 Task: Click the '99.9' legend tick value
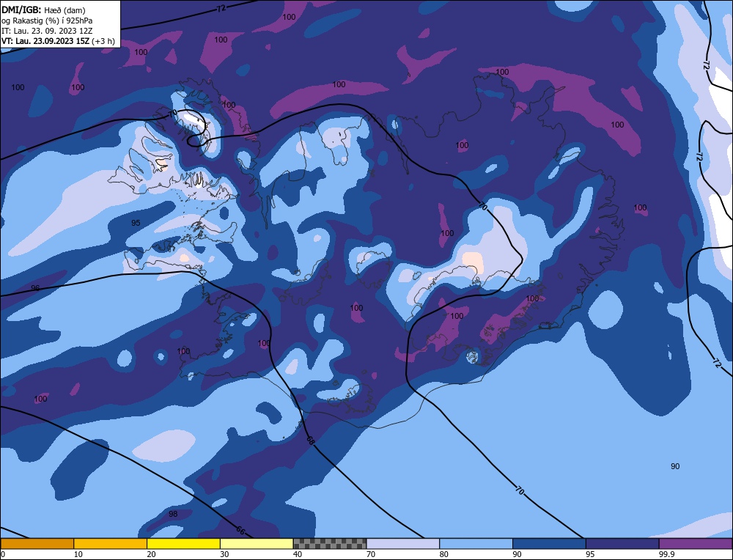[x=666, y=554]
